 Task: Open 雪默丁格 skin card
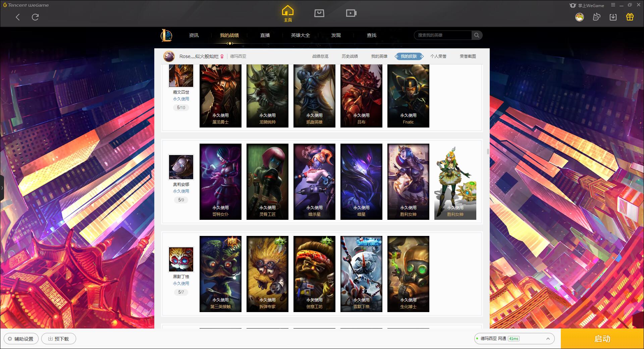361,274
